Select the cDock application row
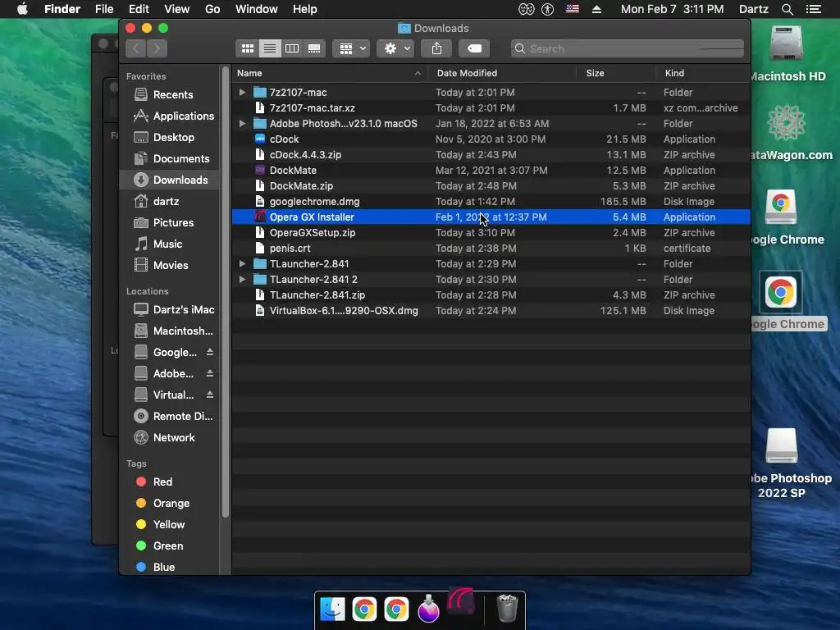This screenshot has height=630, width=840. 491,139
